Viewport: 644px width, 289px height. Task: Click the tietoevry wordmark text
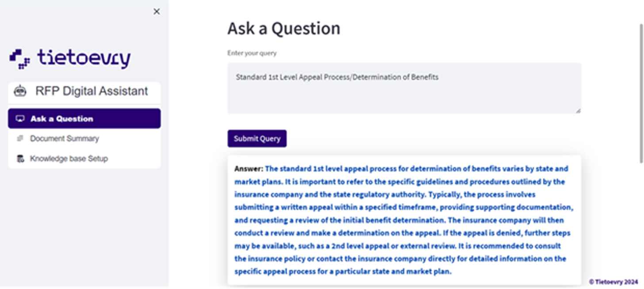pyautogui.click(x=84, y=58)
